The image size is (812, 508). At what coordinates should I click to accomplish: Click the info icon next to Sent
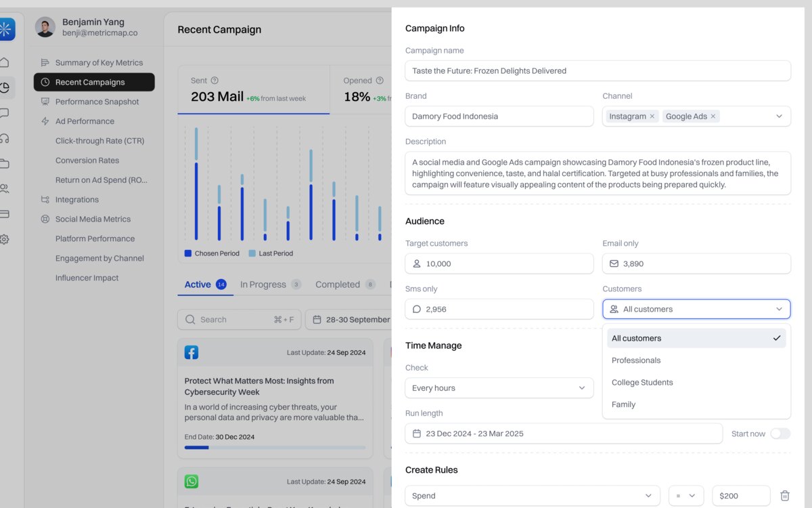pos(215,81)
